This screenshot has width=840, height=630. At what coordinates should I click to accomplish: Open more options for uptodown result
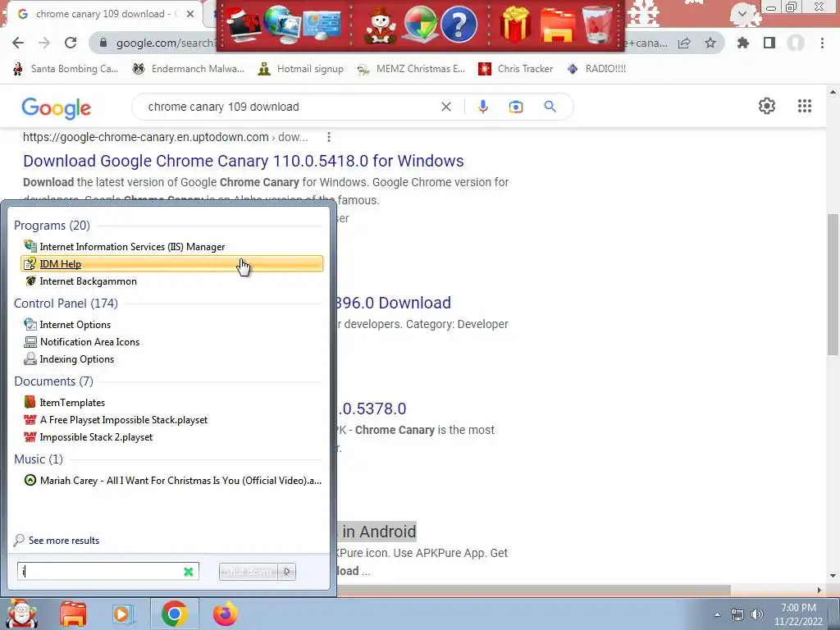click(328, 137)
